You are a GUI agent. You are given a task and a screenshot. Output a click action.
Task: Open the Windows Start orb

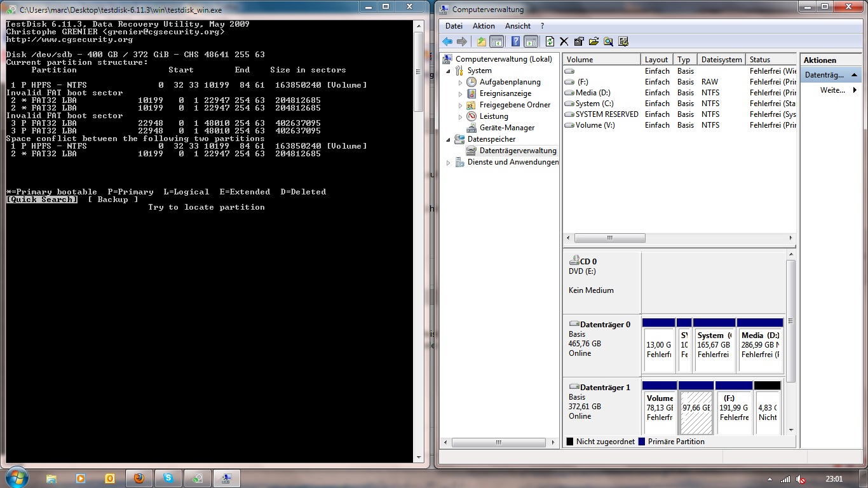click(17, 478)
